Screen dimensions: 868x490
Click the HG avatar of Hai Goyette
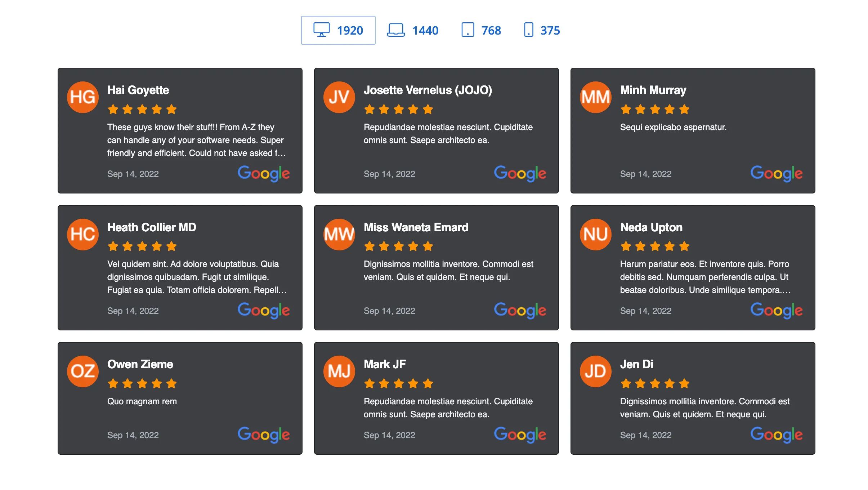click(83, 97)
